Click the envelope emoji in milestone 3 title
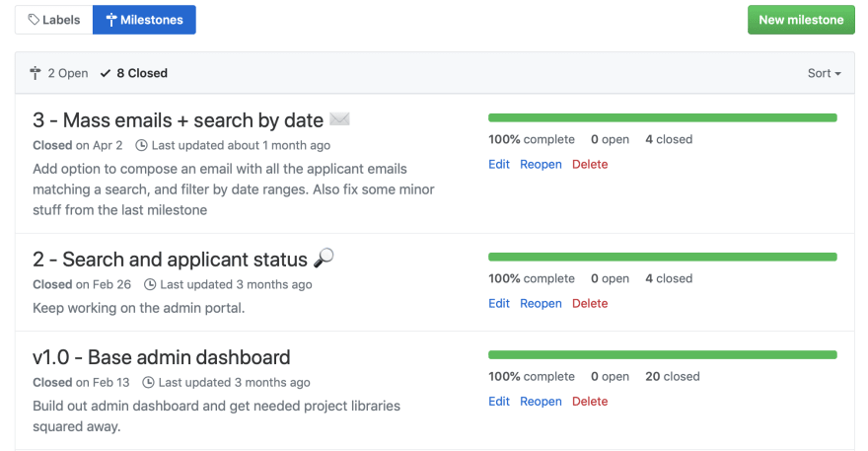This screenshot has width=868, height=451. 339,119
